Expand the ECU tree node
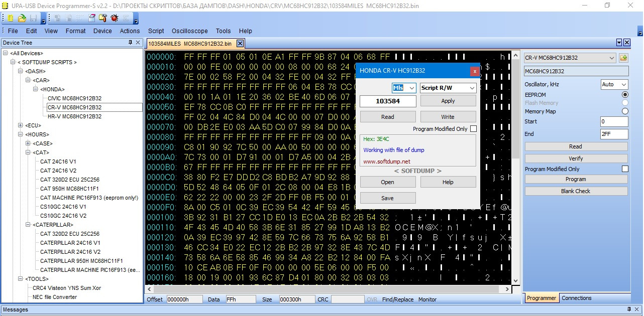 (x=21, y=125)
